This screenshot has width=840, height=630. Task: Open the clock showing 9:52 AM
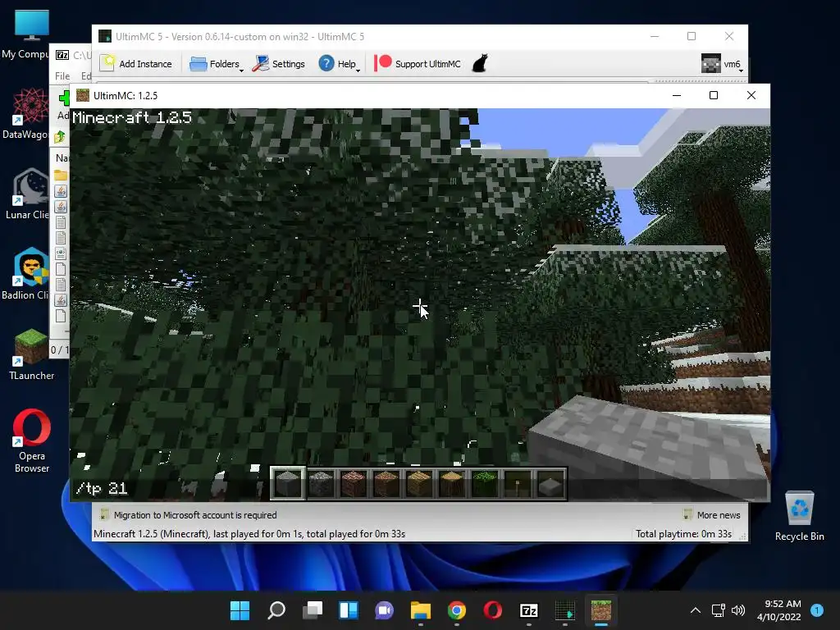(x=778, y=610)
